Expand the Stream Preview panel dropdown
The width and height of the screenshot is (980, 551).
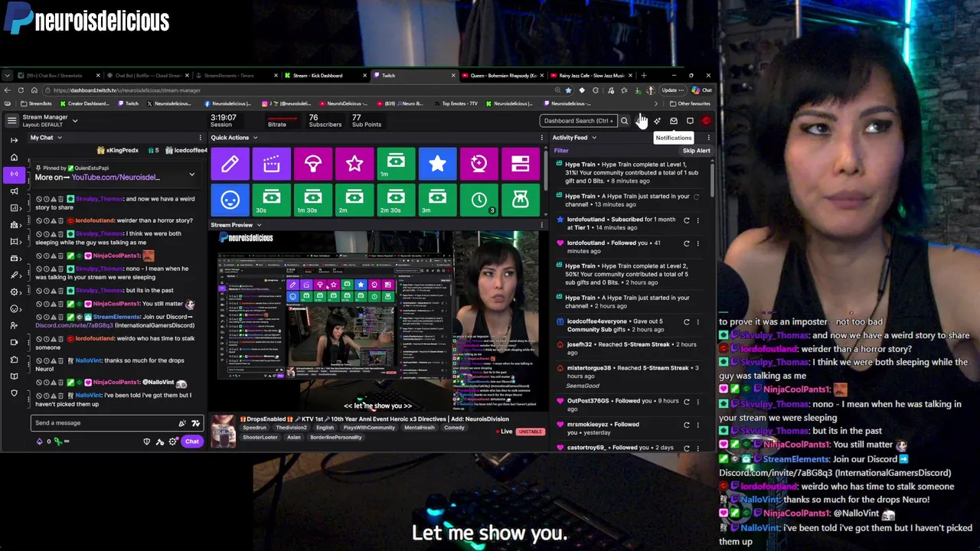coord(259,225)
